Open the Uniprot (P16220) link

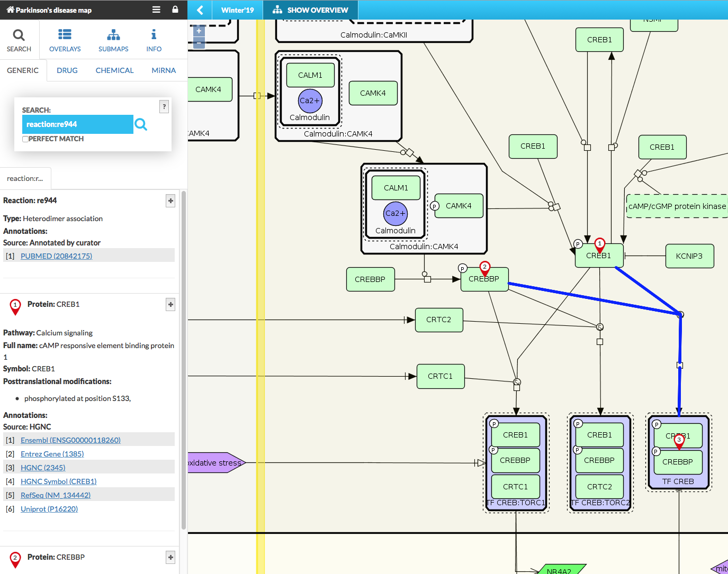(x=49, y=509)
